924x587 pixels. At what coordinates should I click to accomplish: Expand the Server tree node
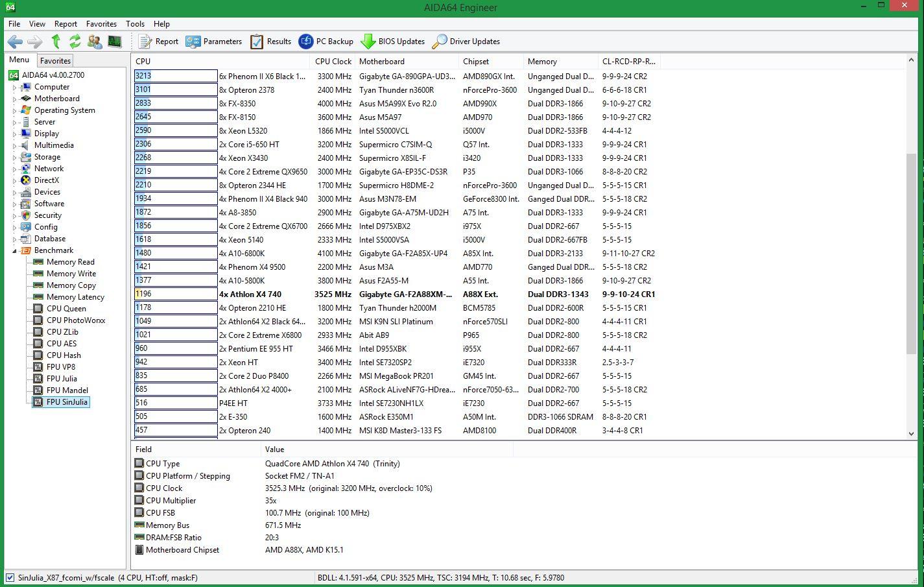click(15, 123)
